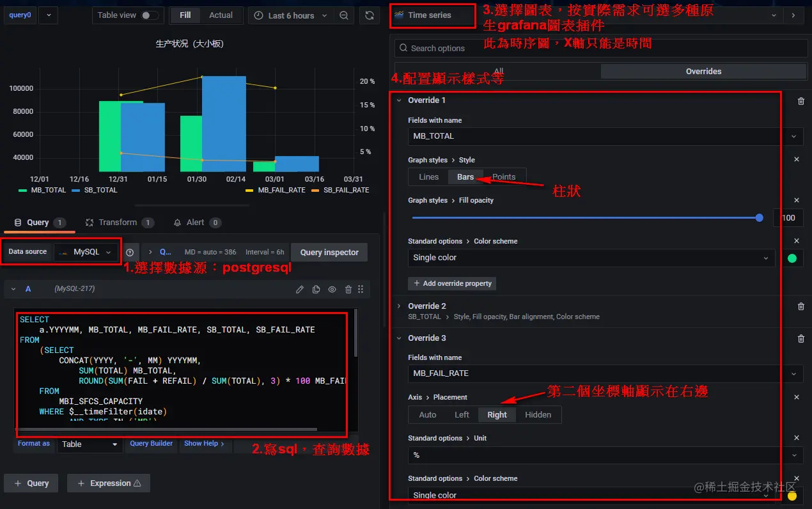The height and width of the screenshot is (509, 812).
Task: Click the Show Help button
Action: coord(204,444)
